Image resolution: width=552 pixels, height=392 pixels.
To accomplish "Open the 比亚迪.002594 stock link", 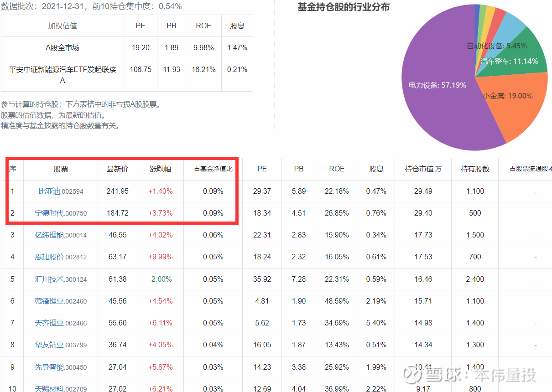I will pos(61,191).
